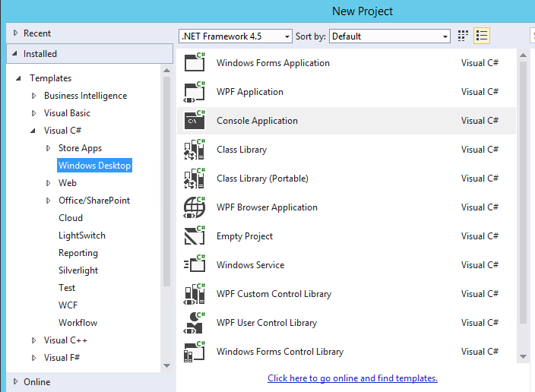Choose WPF User Control Library name
This screenshot has height=392, width=535.
267,323
